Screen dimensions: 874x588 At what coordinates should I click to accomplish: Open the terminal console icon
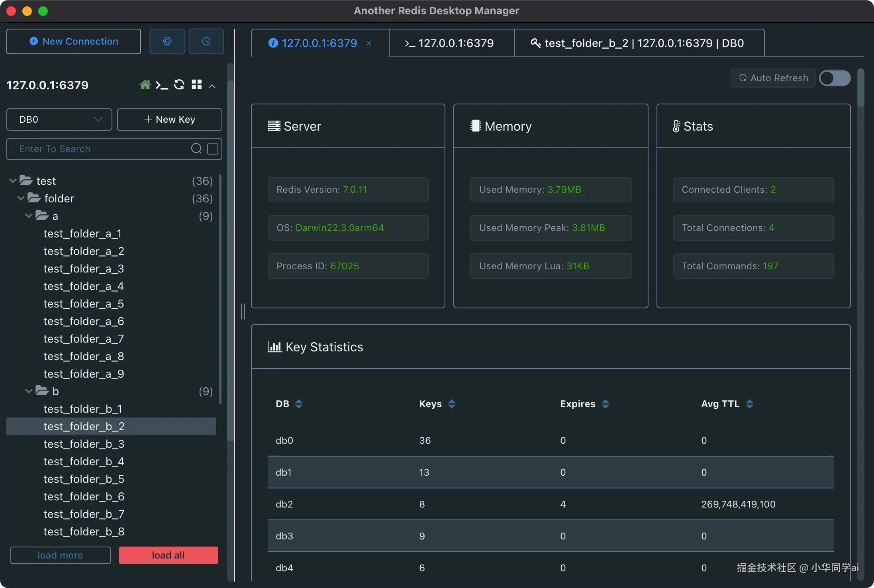pyautogui.click(x=162, y=84)
